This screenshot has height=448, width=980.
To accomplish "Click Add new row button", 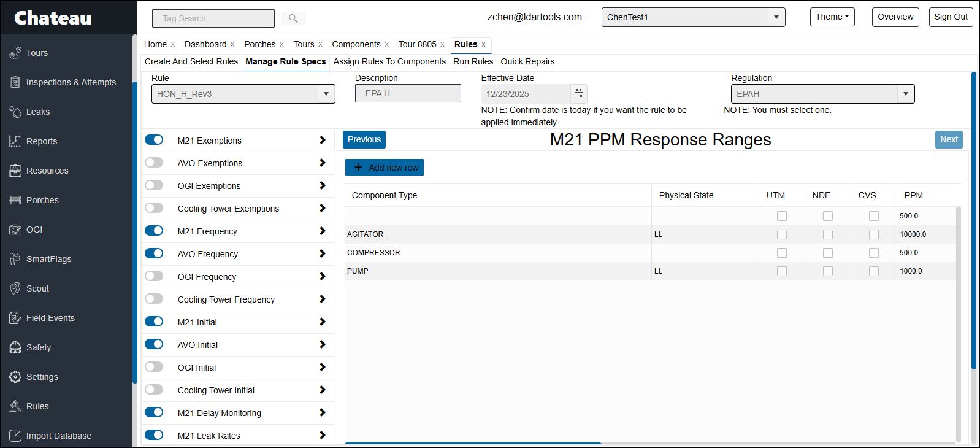I will [385, 168].
